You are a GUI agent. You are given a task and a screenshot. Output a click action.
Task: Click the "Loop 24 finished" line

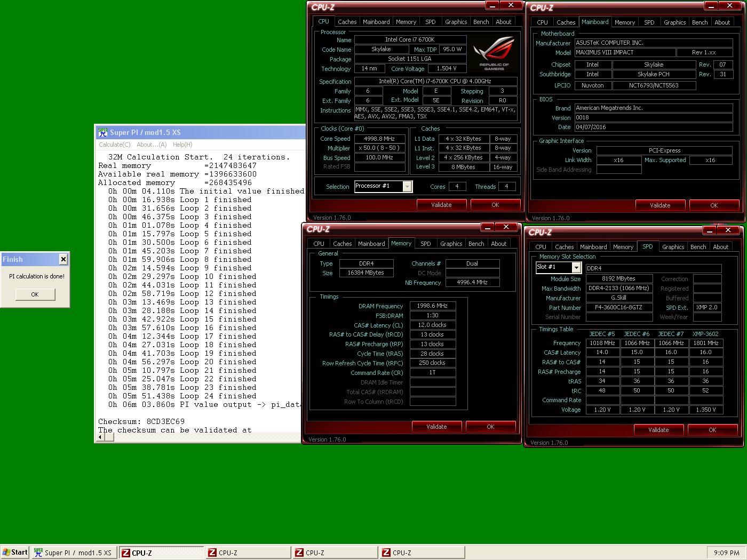coord(182,396)
